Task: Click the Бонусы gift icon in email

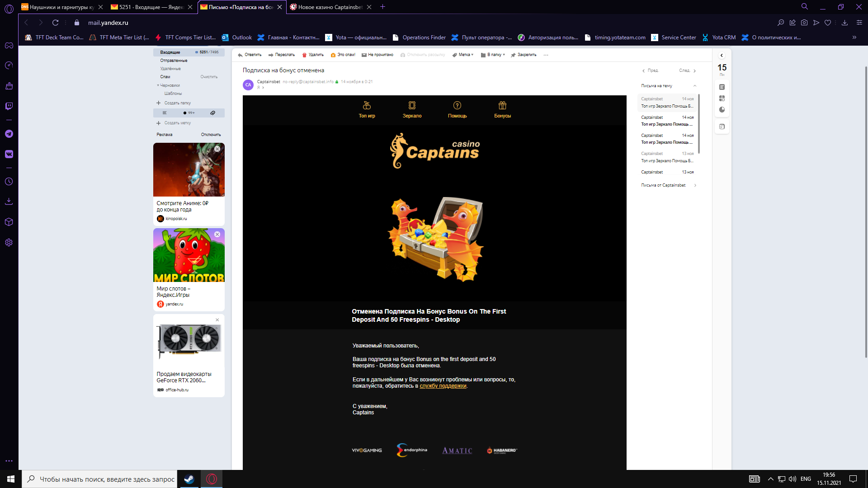Action: click(x=502, y=106)
